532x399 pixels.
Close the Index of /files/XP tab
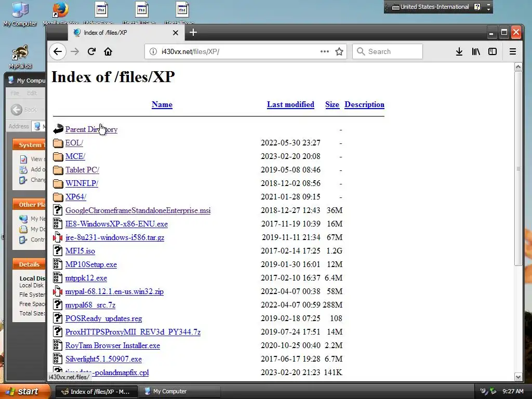(176, 33)
